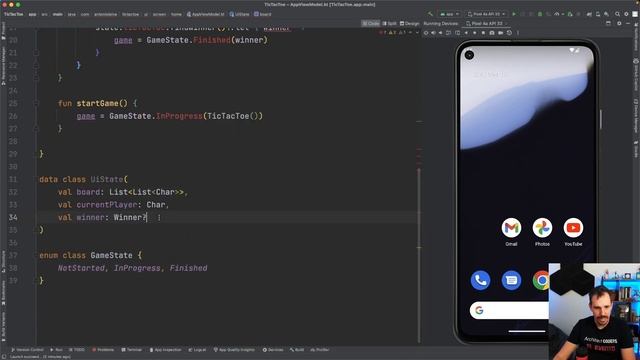This screenshot has height=360, width=640.
Task: Open Gmail app on emulator
Action: [511, 232]
